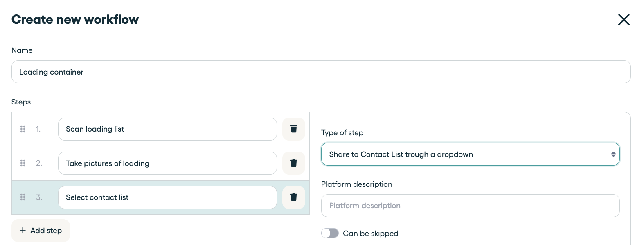
Task: Select step row number 3
Action: 39,197
